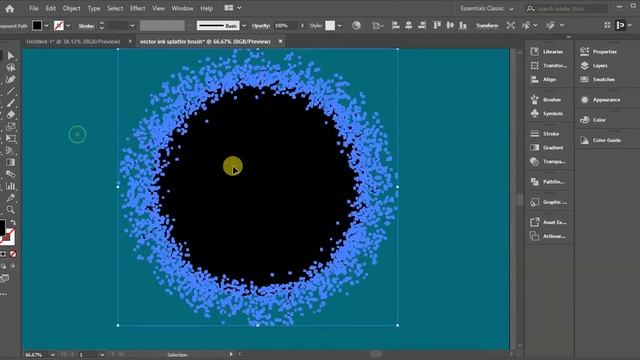Image resolution: width=640 pixels, height=360 pixels.
Task: Open the graphic Style dropdown
Action: point(339,26)
